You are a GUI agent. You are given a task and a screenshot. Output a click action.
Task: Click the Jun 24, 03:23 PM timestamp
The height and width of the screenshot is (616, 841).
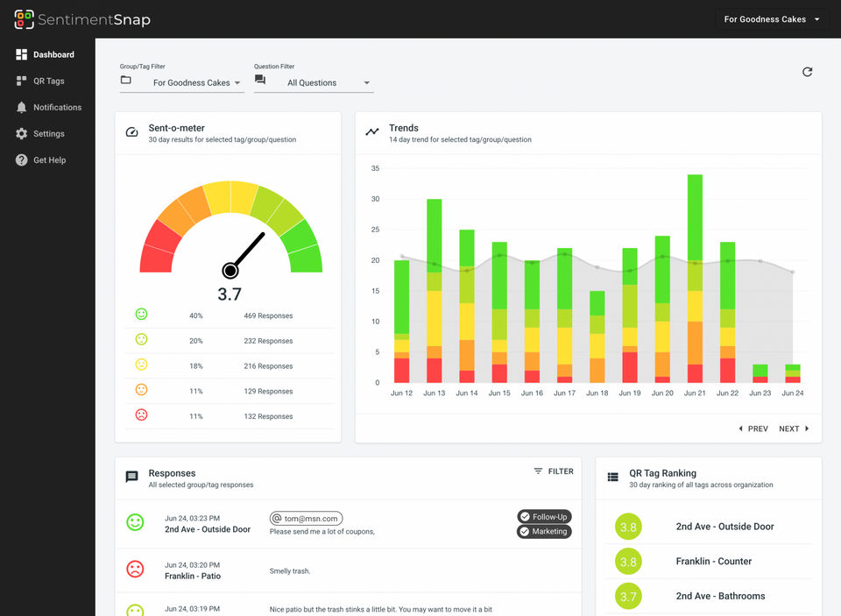pyautogui.click(x=192, y=519)
